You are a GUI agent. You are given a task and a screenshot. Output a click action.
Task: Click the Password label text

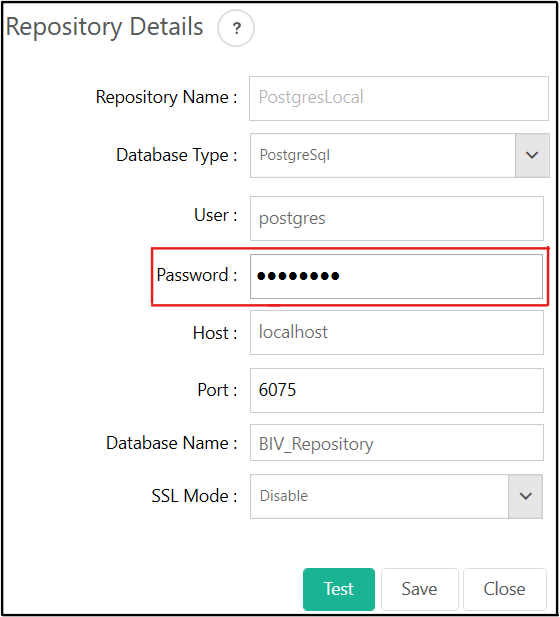(x=197, y=275)
